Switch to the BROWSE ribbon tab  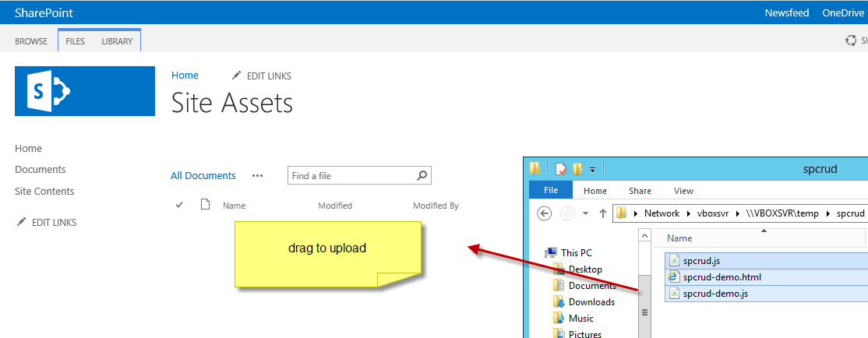point(31,41)
